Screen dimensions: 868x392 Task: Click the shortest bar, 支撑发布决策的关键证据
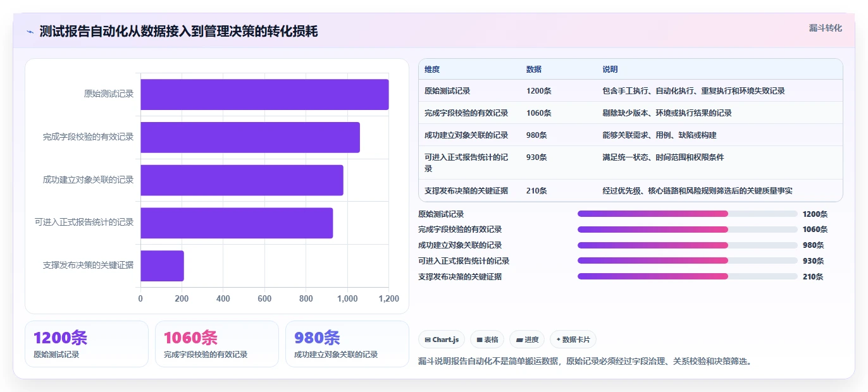click(x=162, y=266)
